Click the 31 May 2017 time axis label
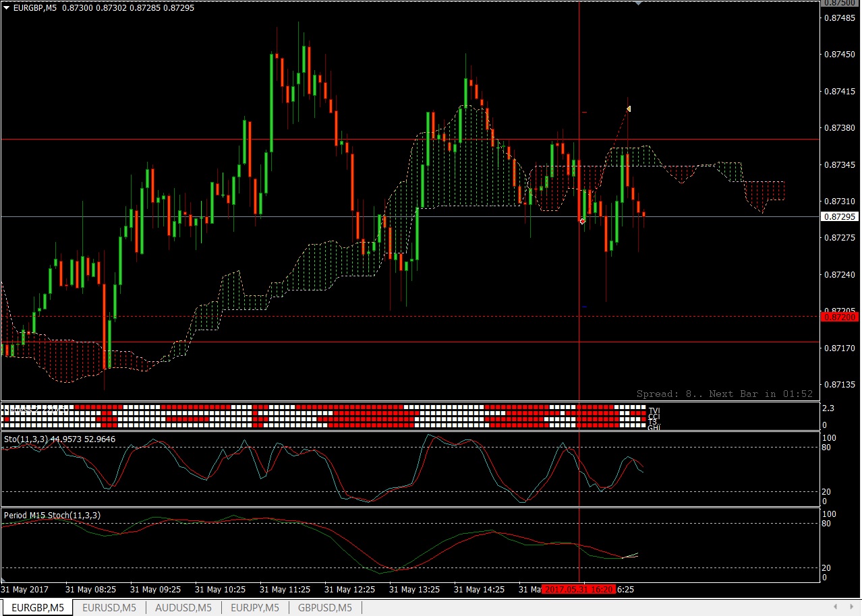Viewport: 862px width, 616px height. click(x=26, y=589)
